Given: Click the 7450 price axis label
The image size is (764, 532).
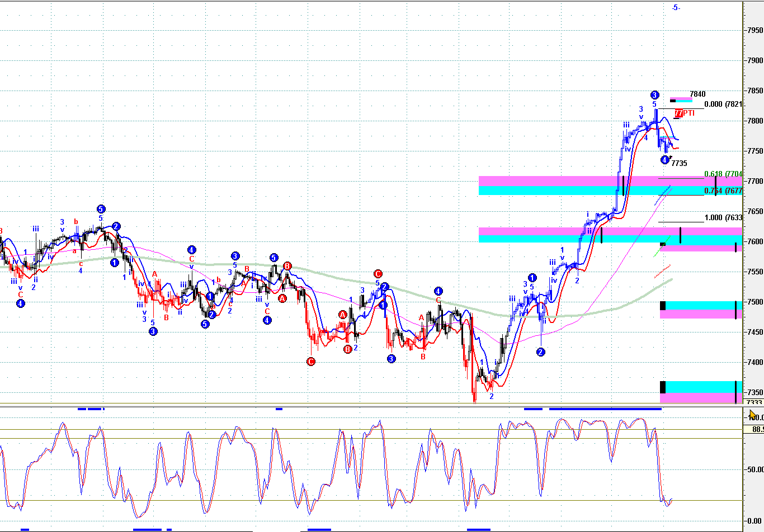Looking at the screenshot, I should click(755, 332).
